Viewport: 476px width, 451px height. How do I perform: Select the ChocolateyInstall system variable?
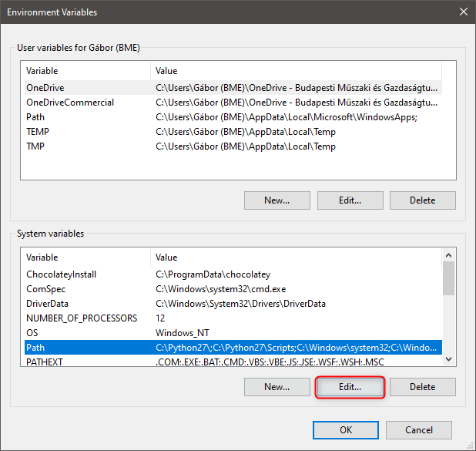click(61, 274)
